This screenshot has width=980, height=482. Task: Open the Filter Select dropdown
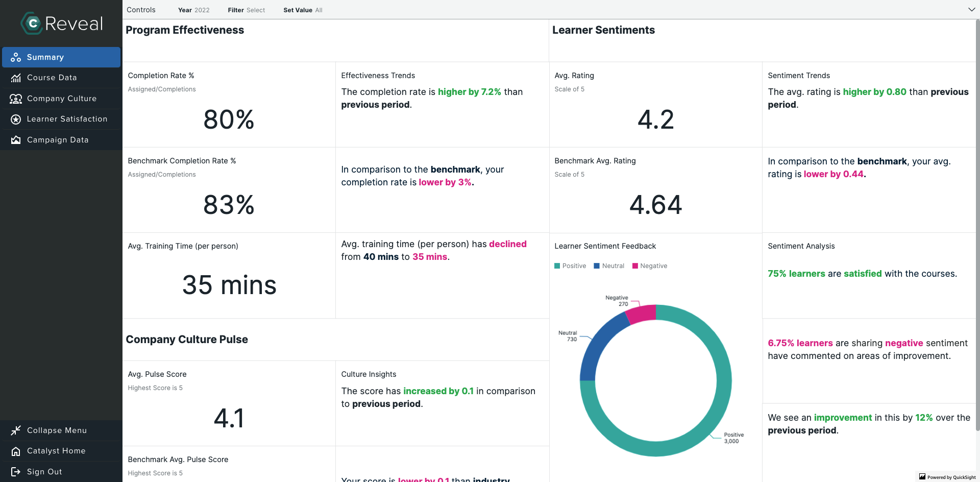[x=247, y=10]
